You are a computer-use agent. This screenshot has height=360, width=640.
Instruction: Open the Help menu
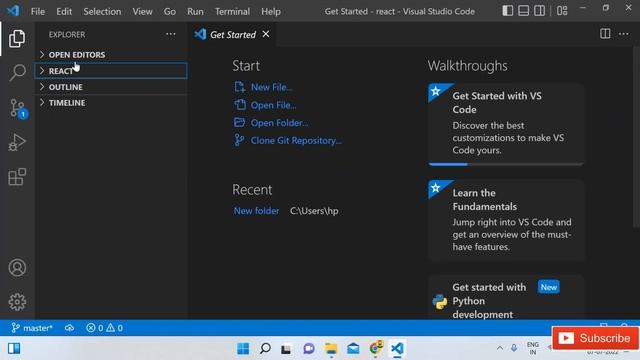tap(271, 11)
